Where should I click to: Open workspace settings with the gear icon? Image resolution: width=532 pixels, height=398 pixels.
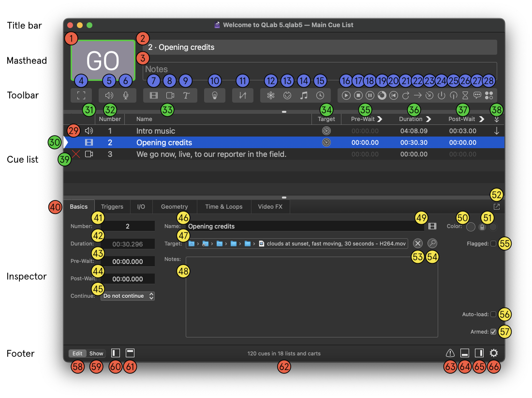494,353
